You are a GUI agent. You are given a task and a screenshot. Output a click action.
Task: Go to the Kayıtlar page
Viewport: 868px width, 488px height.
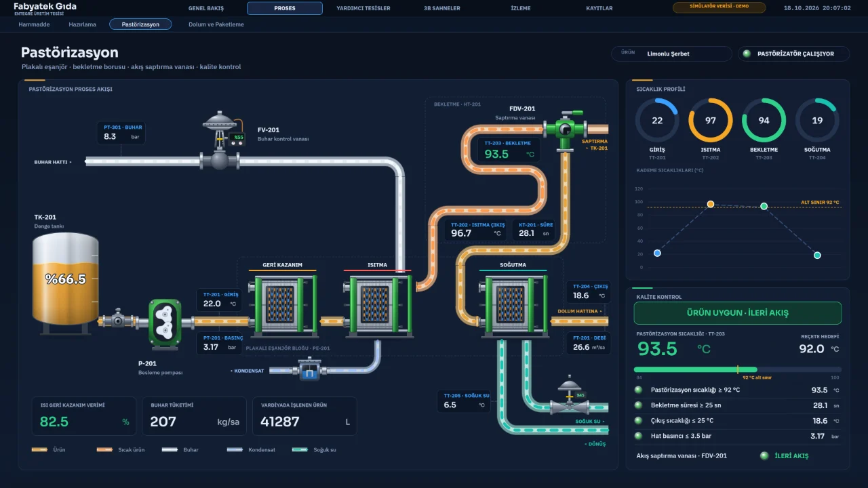599,8
